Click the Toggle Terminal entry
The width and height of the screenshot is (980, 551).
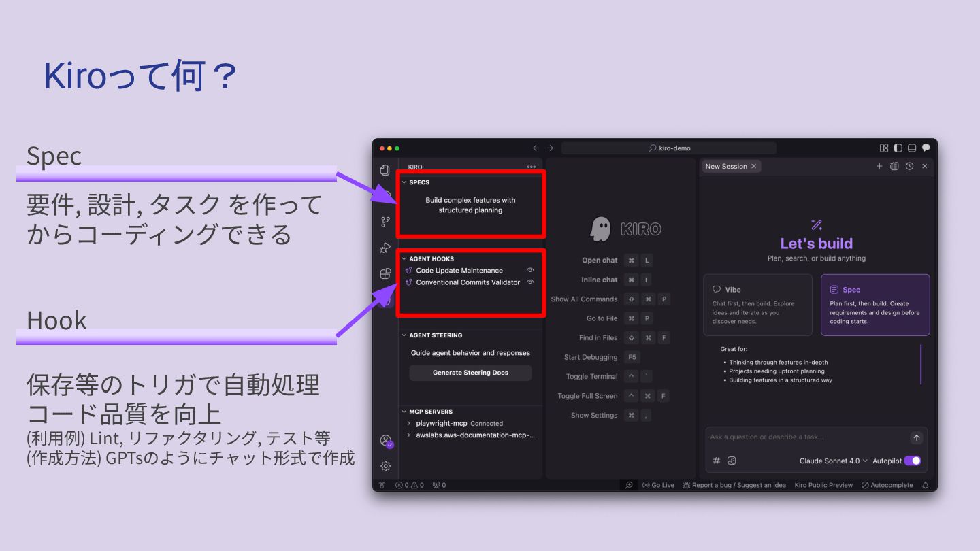pos(610,376)
